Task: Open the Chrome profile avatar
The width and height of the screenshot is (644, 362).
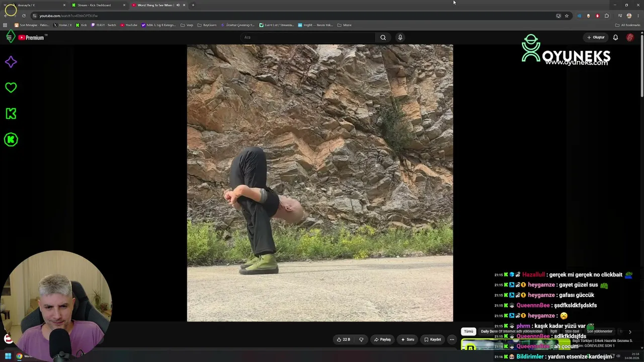Action: [x=629, y=16]
